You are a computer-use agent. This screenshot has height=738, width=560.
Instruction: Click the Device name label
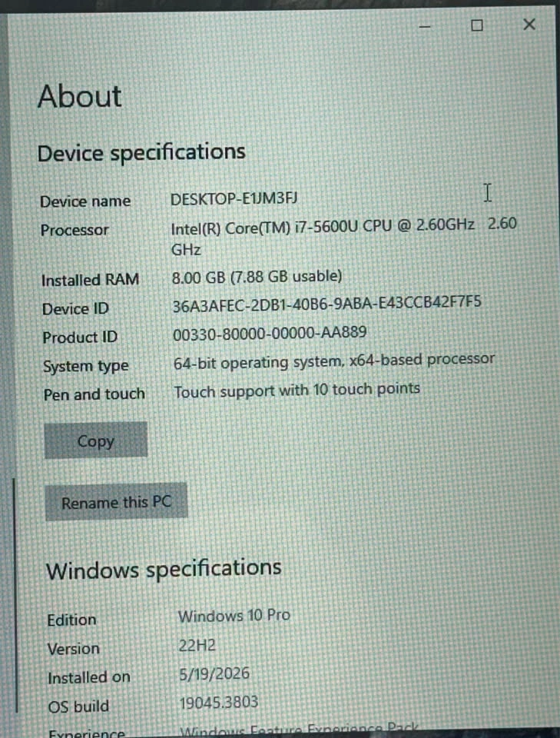coord(85,201)
